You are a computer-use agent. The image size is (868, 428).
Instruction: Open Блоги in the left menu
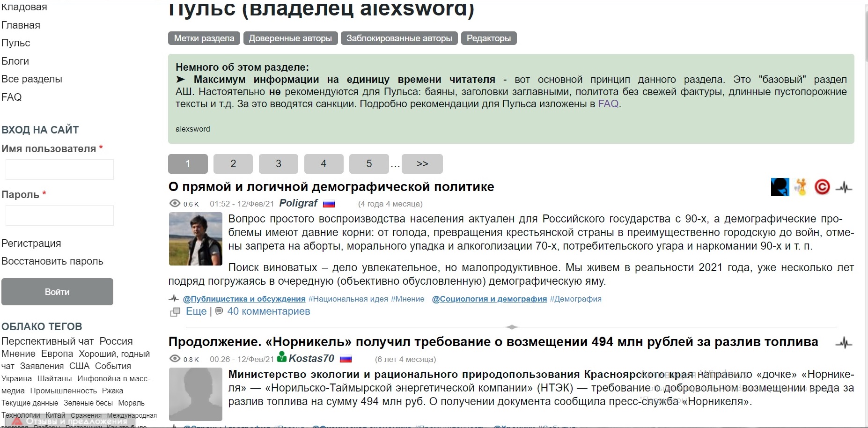[15, 61]
